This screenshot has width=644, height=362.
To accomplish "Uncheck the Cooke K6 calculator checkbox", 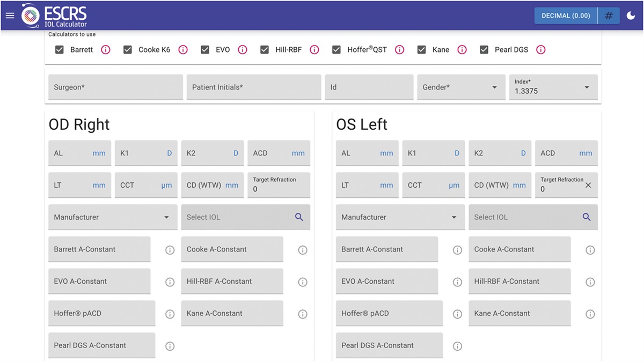I will (x=128, y=50).
